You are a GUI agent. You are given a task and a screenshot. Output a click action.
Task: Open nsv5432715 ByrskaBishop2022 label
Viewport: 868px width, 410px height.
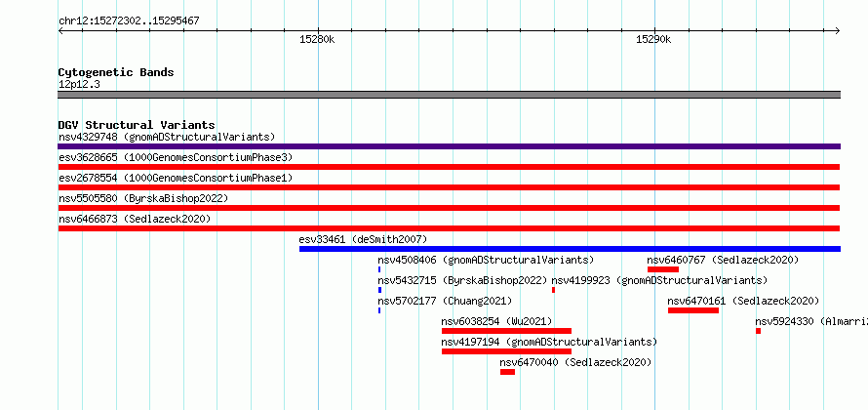[462, 280]
